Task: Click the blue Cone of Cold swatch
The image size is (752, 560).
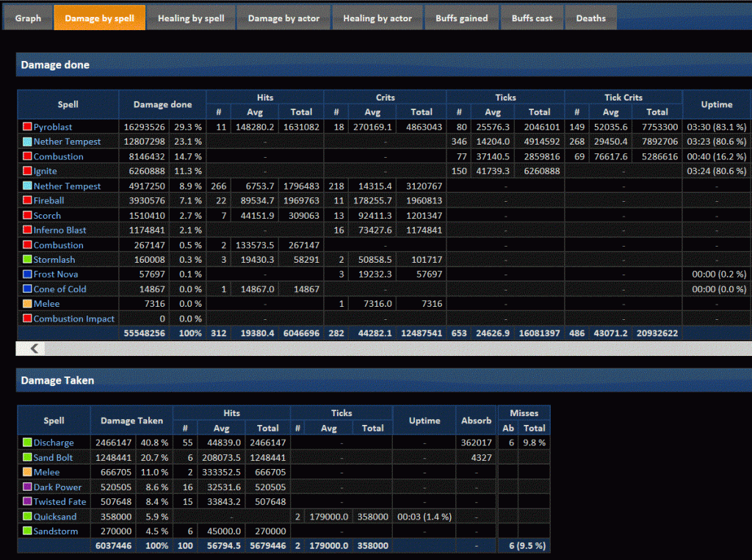Action: coord(27,289)
